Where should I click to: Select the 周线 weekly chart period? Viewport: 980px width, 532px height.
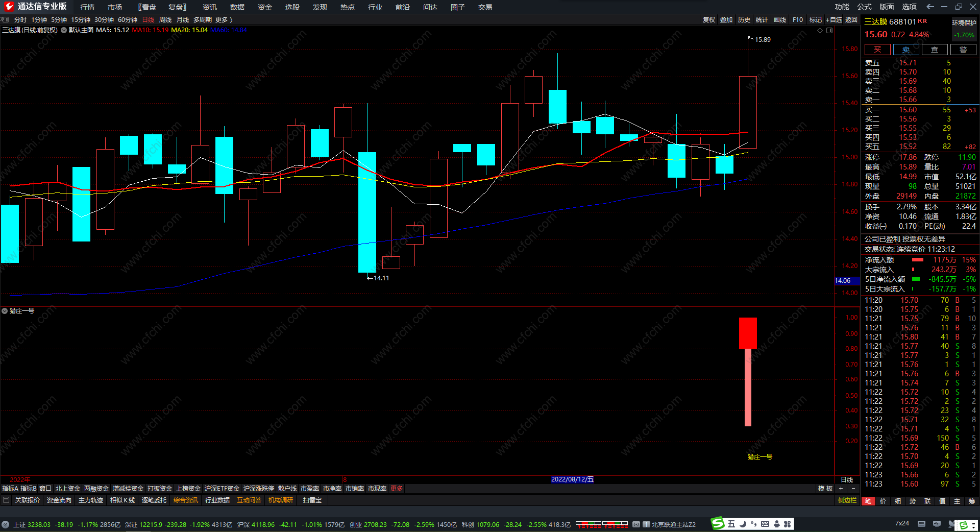[x=165, y=20]
